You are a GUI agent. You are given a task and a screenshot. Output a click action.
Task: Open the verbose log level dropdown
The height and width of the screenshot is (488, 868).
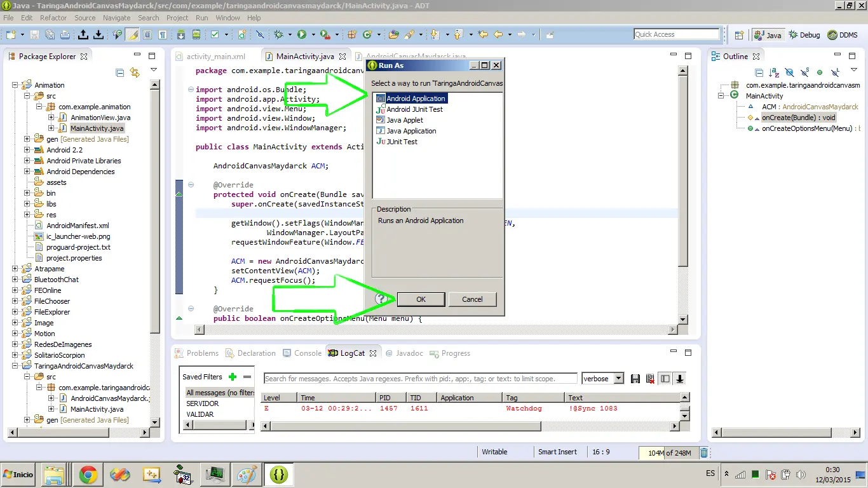620,379
